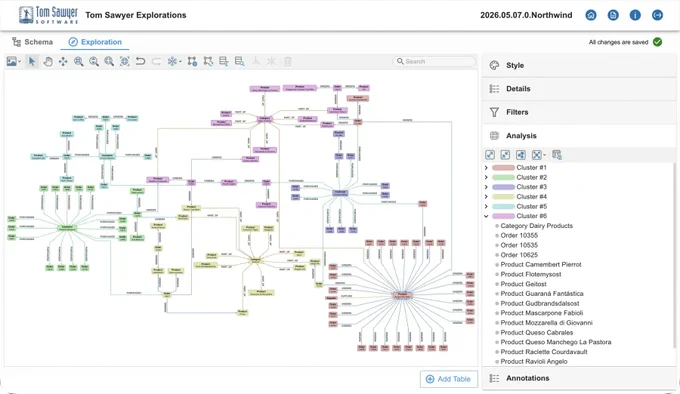Expand Cluster #5 in the tree
Viewport: 680px width, 394px height.
coord(486,206)
